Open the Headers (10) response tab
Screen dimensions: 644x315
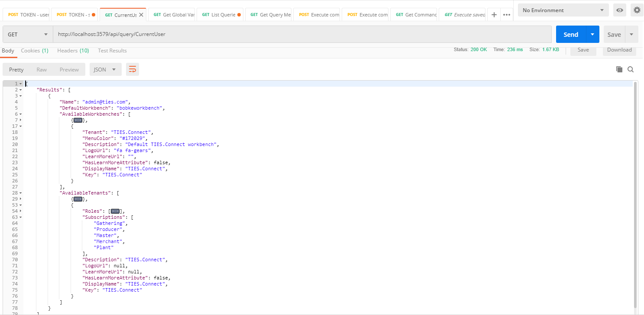(x=73, y=51)
